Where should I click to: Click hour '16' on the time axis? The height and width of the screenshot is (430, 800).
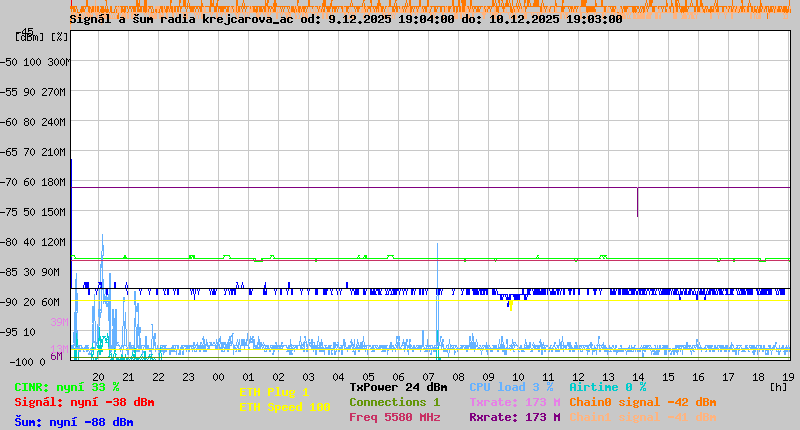698,377
